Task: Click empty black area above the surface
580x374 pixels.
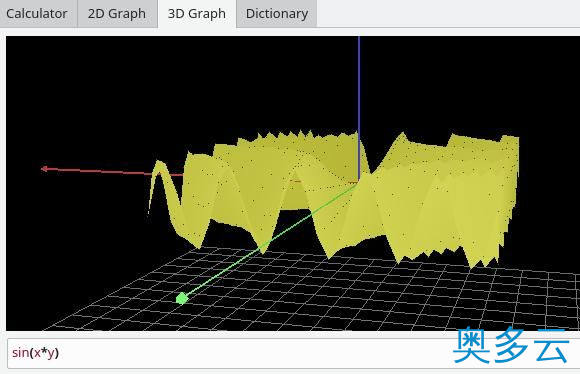Action: 185,81
